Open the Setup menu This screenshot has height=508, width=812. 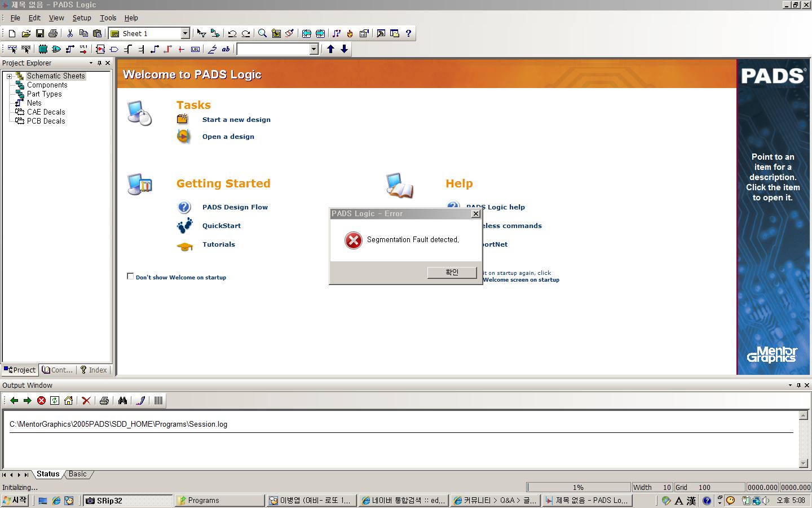coord(82,18)
